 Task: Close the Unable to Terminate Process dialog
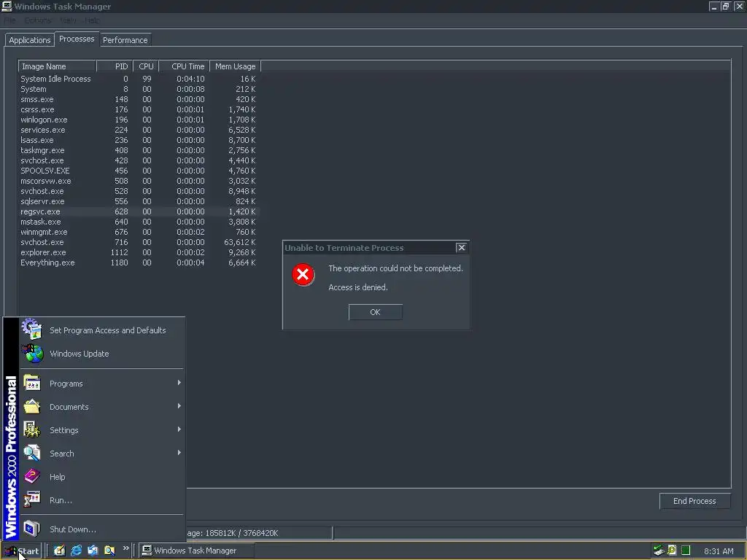[x=461, y=247]
